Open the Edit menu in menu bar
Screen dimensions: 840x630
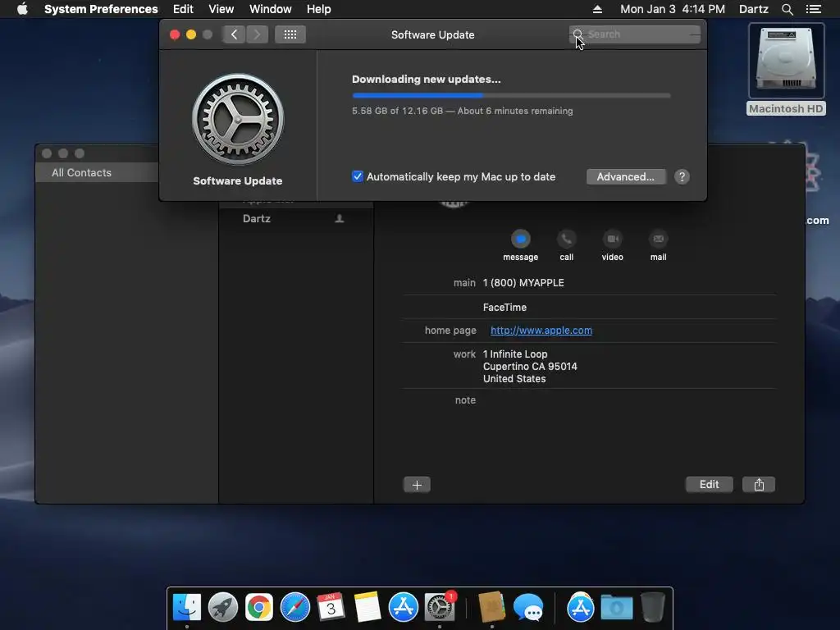point(183,9)
